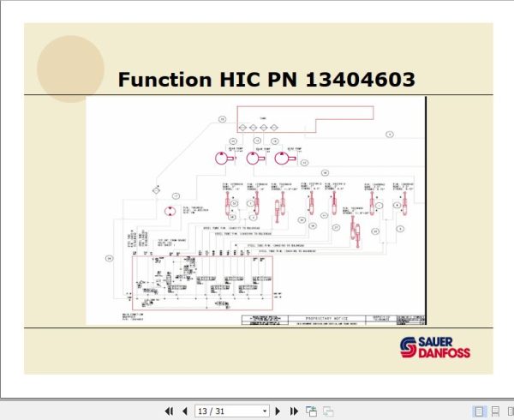The image size is (514, 420).
Task: Enable continuous page scrolling mode
Action: tap(495, 411)
